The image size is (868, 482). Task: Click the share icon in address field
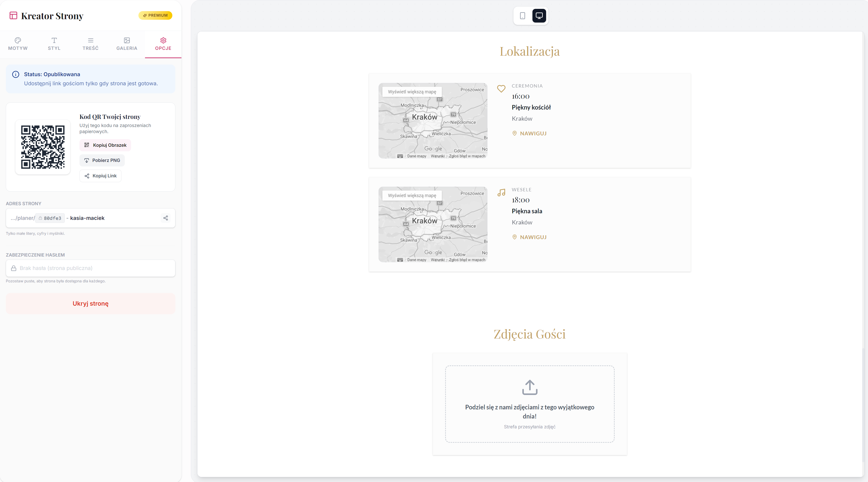pyautogui.click(x=166, y=218)
